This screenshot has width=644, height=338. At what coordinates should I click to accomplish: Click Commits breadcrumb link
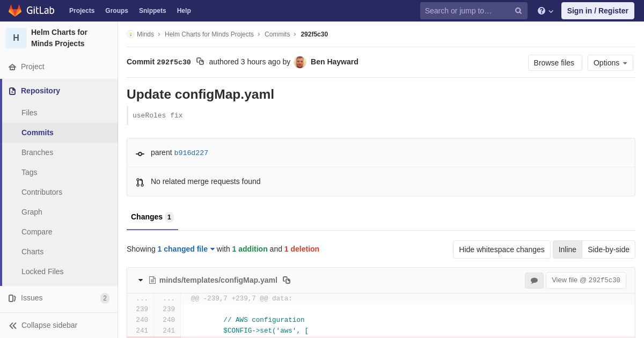(277, 34)
